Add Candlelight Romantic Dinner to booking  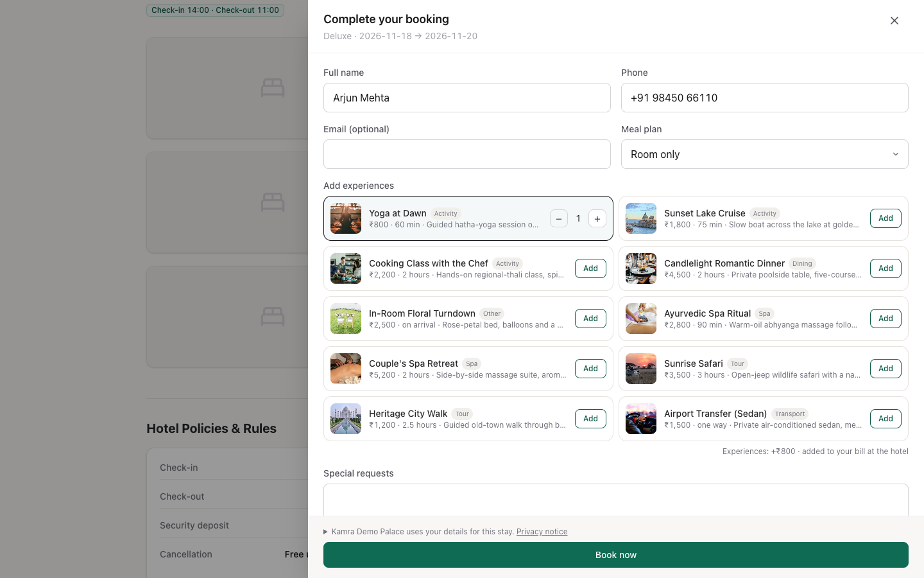pyautogui.click(x=886, y=268)
